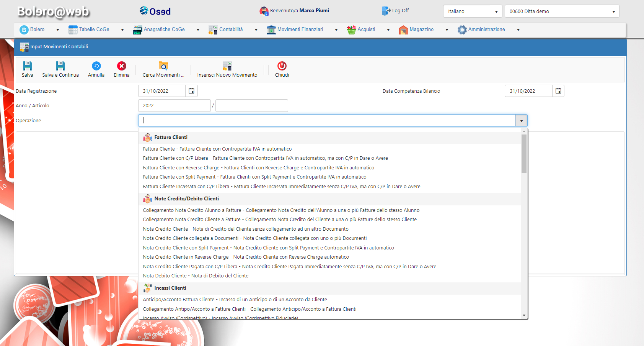Select Fattura Cliente con Reverse Charge
Screen dimensions: 644x346
329,168
